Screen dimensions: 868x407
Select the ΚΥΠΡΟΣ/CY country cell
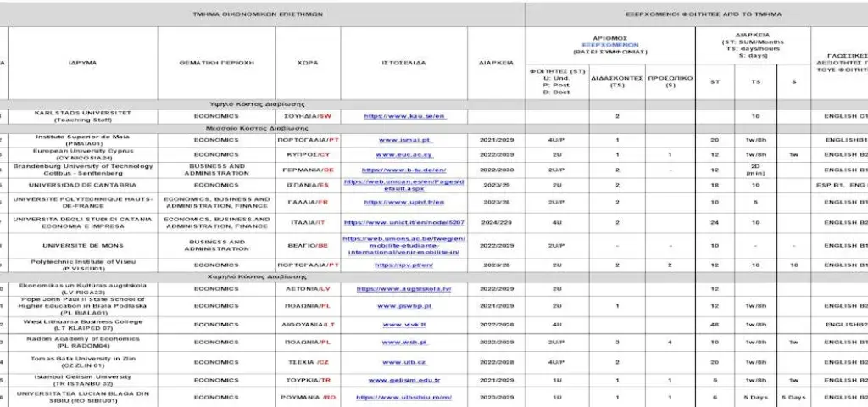tap(308, 154)
